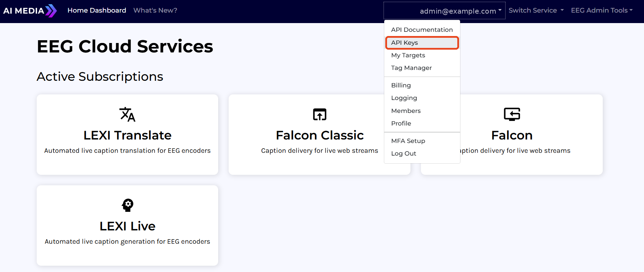The image size is (644, 272).
Task: Open the LEXI Live card title
Action: tap(128, 226)
